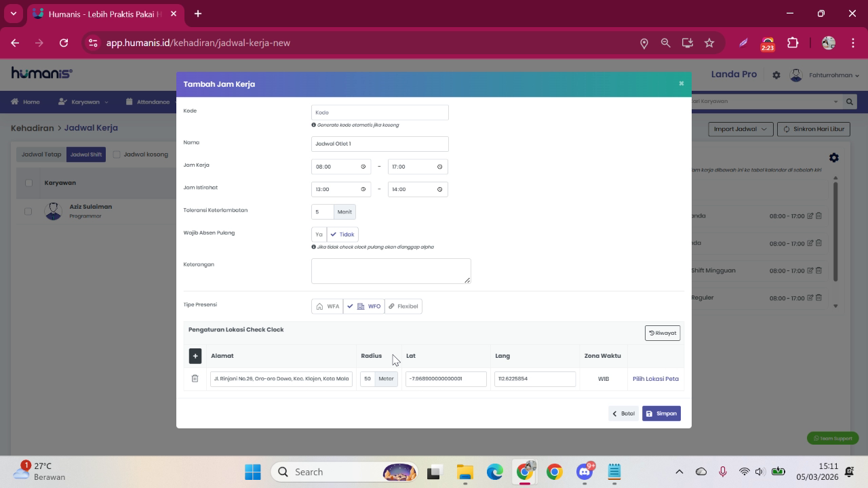Click the Batal button
868x488 pixels.
[623, 413]
